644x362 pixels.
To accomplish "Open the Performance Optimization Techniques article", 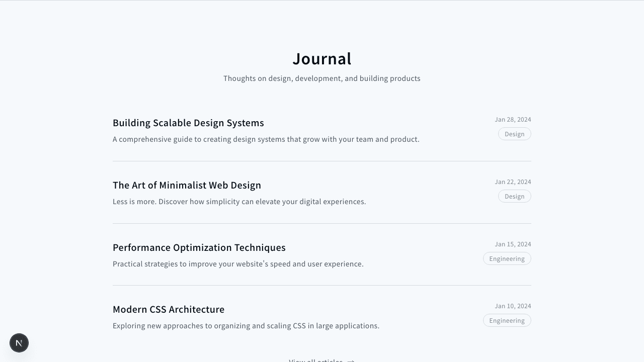I will coord(199,248).
